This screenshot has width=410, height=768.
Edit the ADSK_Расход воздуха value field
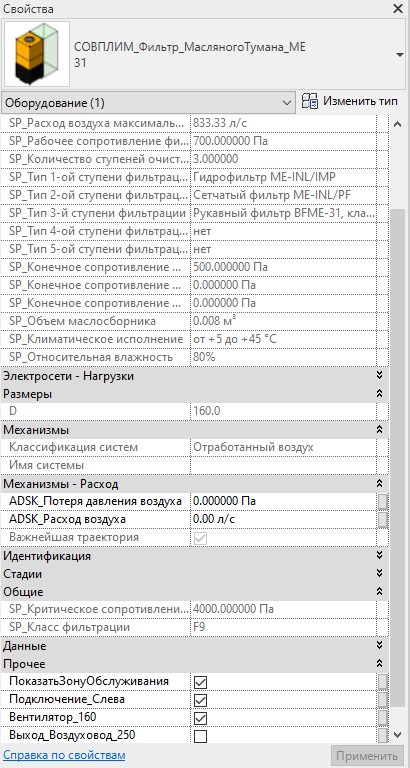tap(283, 519)
